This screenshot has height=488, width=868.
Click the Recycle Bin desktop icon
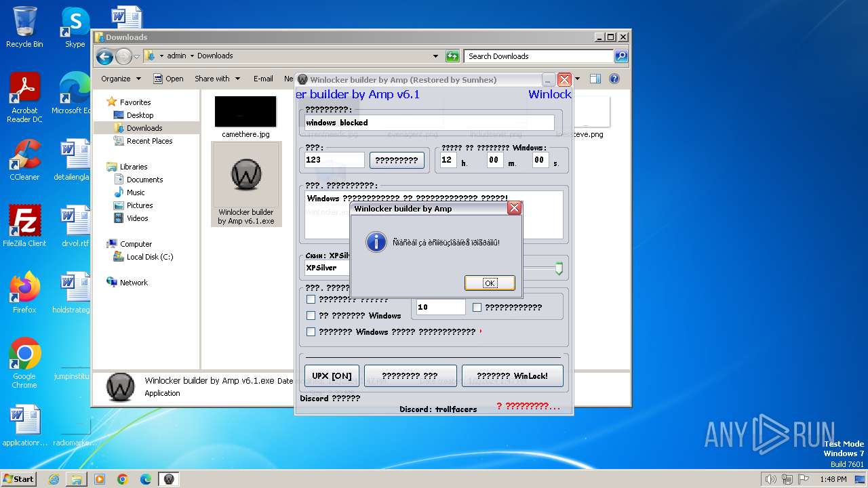pos(24,27)
